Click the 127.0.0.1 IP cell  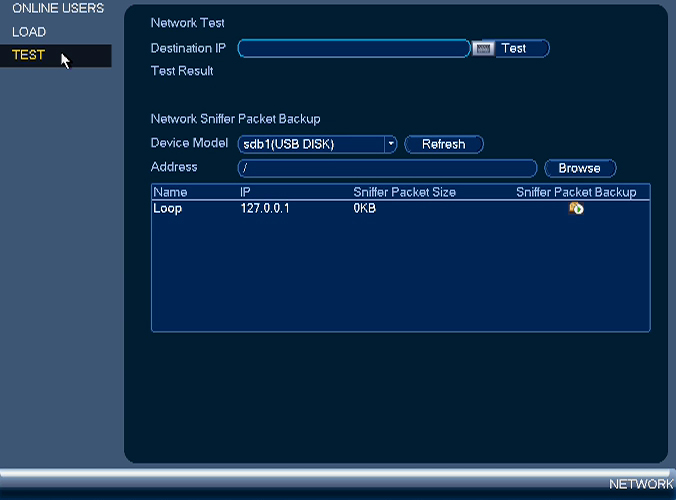pos(265,209)
